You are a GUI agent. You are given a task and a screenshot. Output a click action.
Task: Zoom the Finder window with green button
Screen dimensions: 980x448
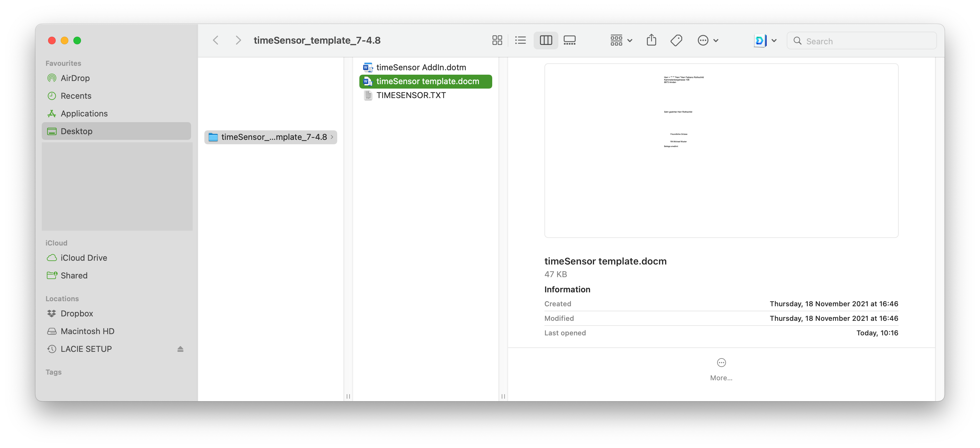click(x=77, y=40)
